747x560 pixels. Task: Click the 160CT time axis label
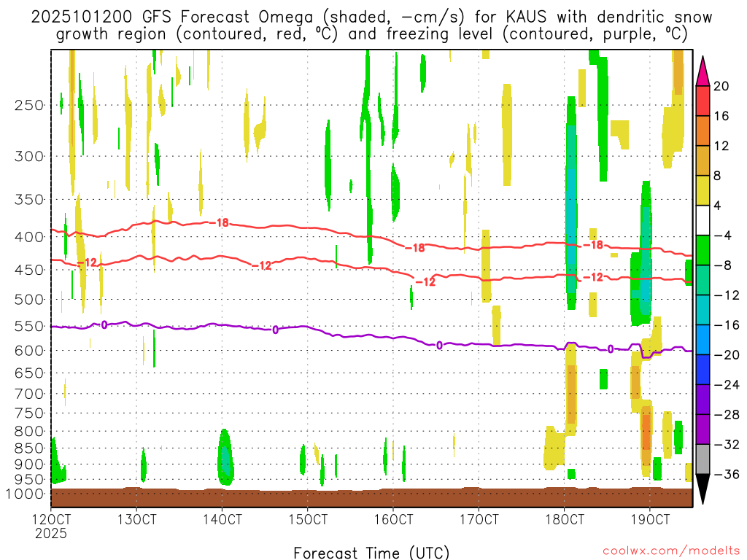[x=393, y=519]
